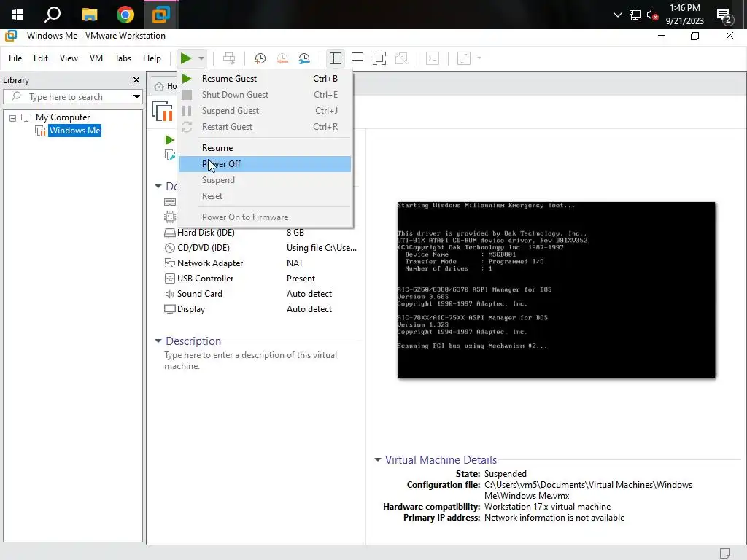Viewport: 747px width, 560px height.
Task: Click the green power-on play toolbar button
Action: (x=186, y=58)
